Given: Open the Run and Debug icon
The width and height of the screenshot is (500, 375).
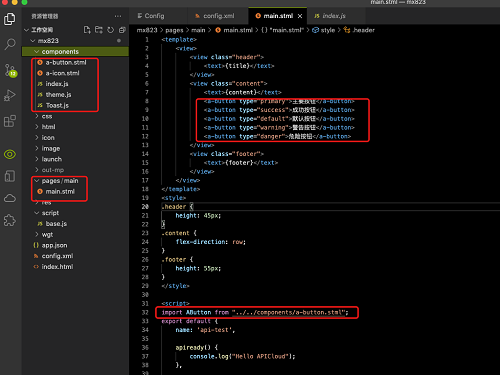Looking at the screenshot, I should click(x=10, y=95).
